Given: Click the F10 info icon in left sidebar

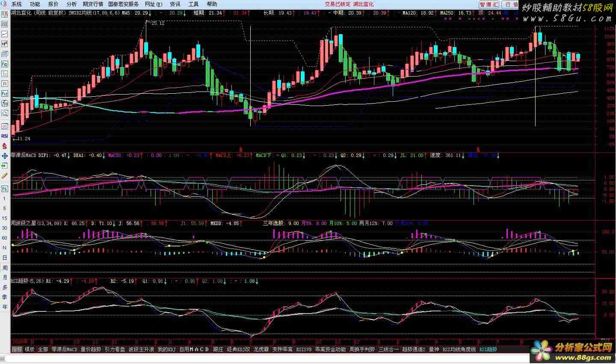Looking at the screenshot, I should pos(5,64).
